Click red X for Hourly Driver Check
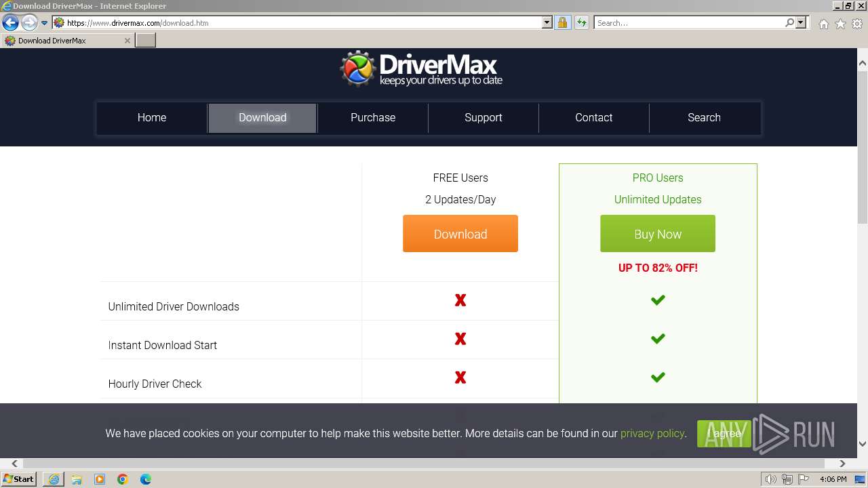Image resolution: width=868 pixels, height=488 pixels. pos(460,378)
